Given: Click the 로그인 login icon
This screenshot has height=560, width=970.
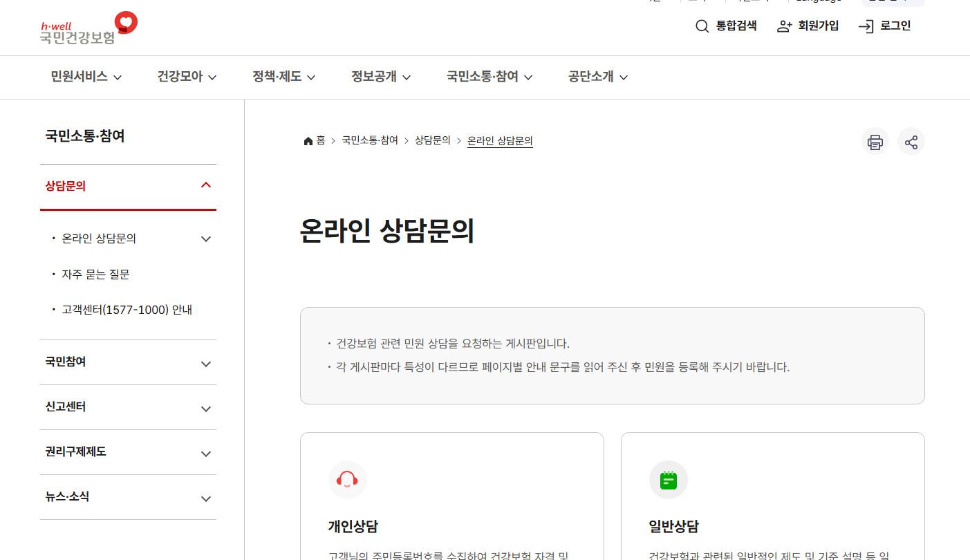Looking at the screenshot, I should [865, 26].
